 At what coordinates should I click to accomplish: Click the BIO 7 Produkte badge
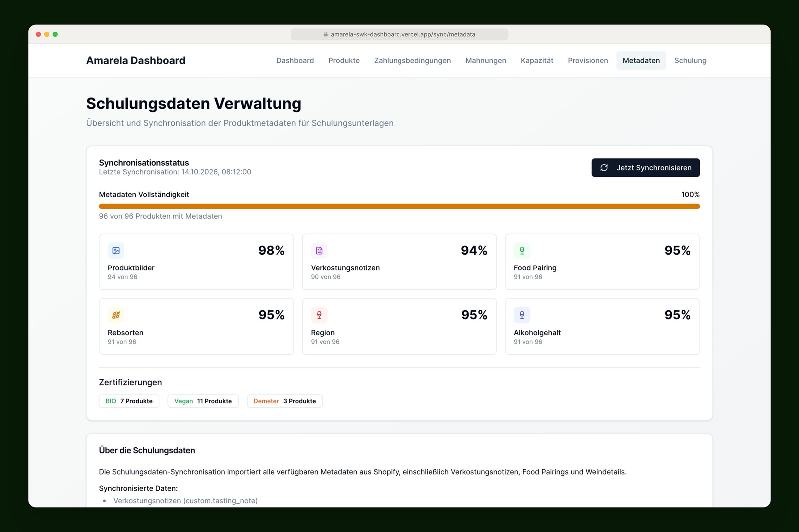pos(129,401)
